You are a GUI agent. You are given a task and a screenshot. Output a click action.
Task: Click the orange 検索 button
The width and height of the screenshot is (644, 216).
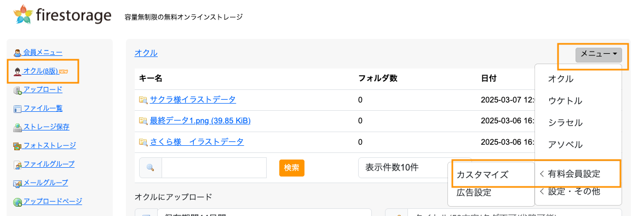(291, 168)
